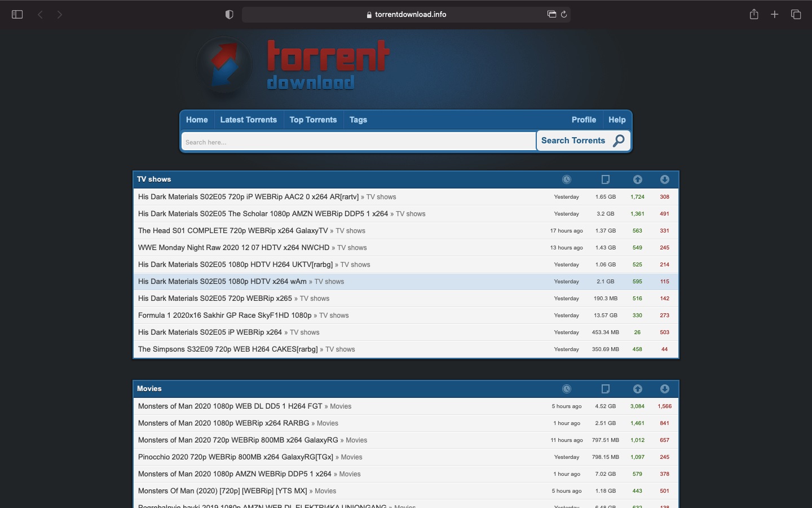The height and width of the screenshot is (508, 812).
Task: Click the 1.65 GB size cell
Action: point(606,197)
